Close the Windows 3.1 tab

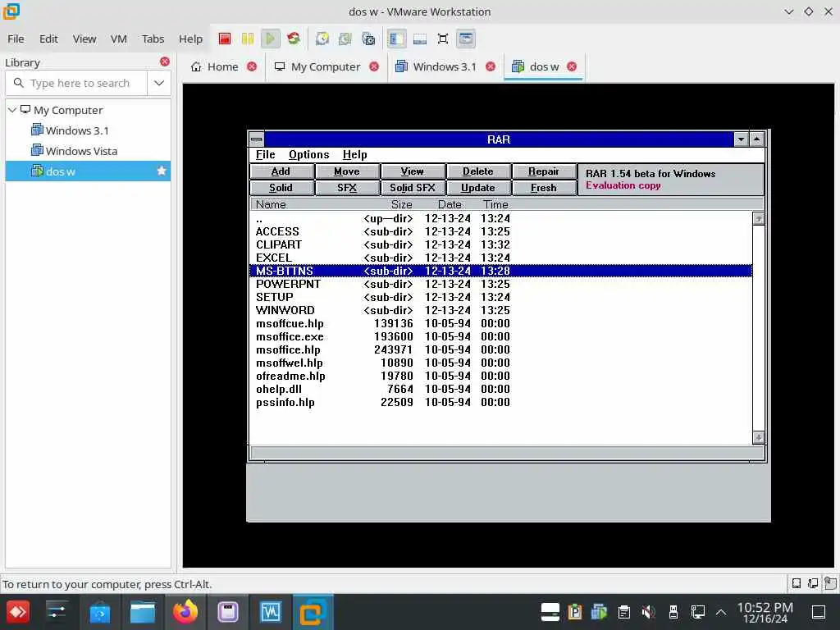(491, 66)
